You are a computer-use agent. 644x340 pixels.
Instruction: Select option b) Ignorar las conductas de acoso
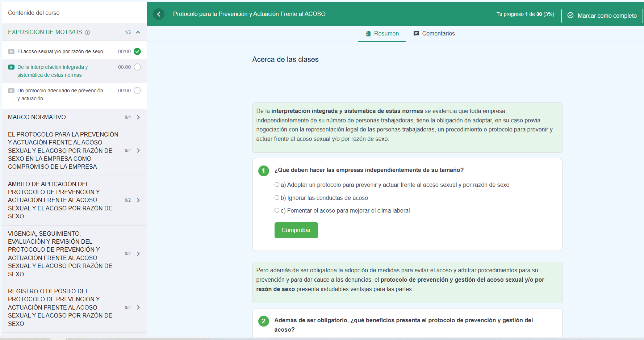(277, 198)
